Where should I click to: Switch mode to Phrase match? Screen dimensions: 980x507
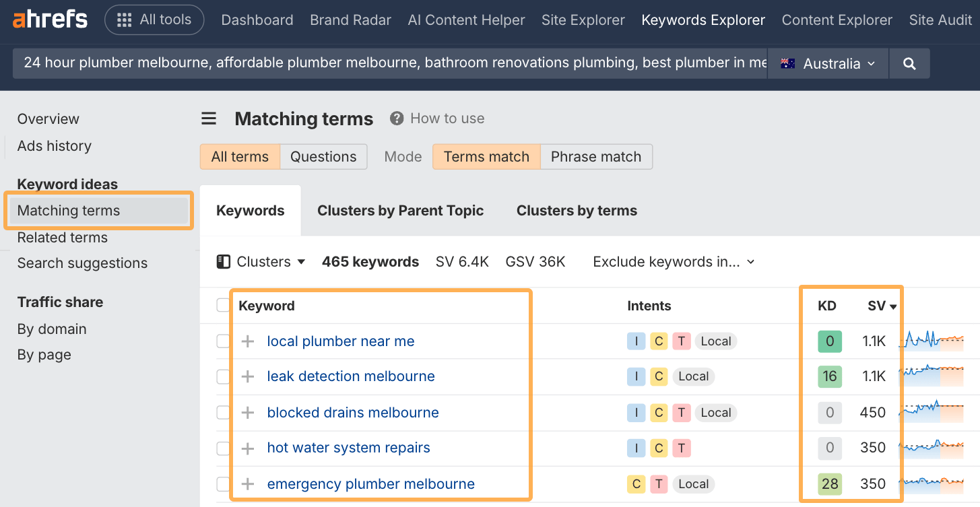[595, 157]
